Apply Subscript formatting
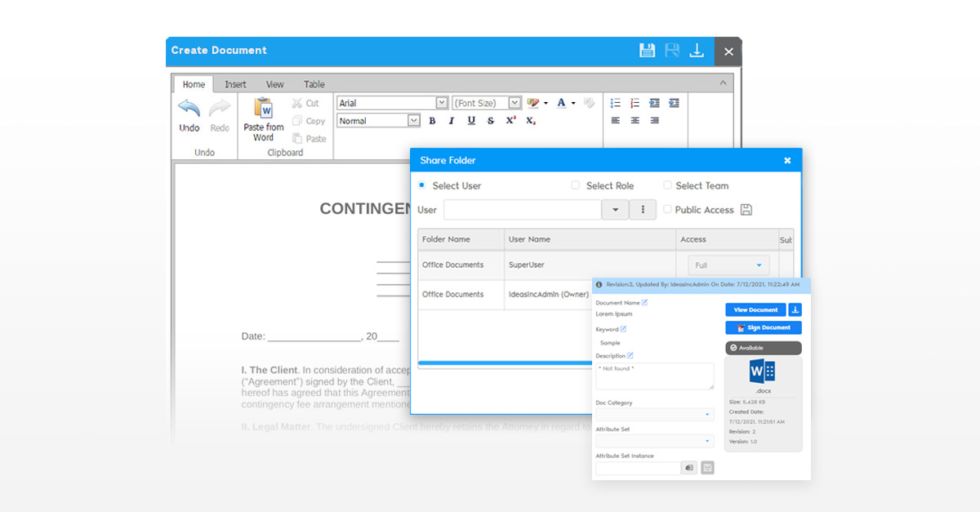 [x=531, y=121]
